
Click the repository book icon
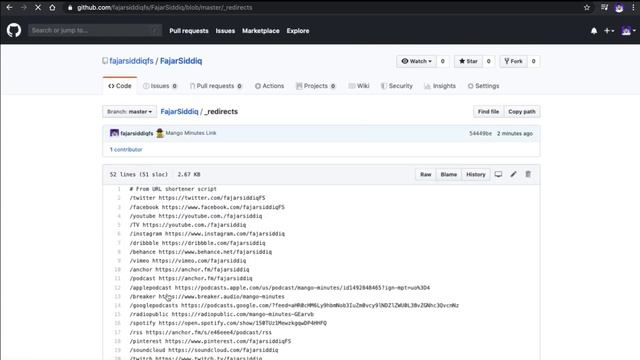pos(105,61)
